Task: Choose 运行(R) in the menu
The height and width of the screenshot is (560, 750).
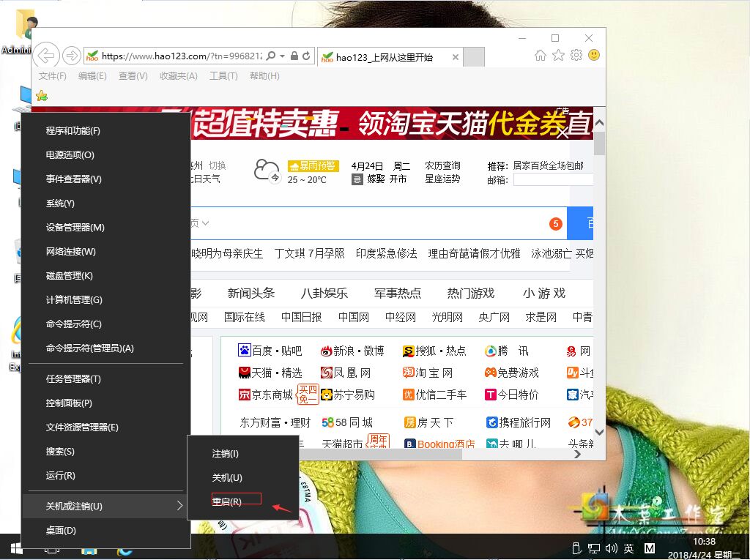Action: 105,475
